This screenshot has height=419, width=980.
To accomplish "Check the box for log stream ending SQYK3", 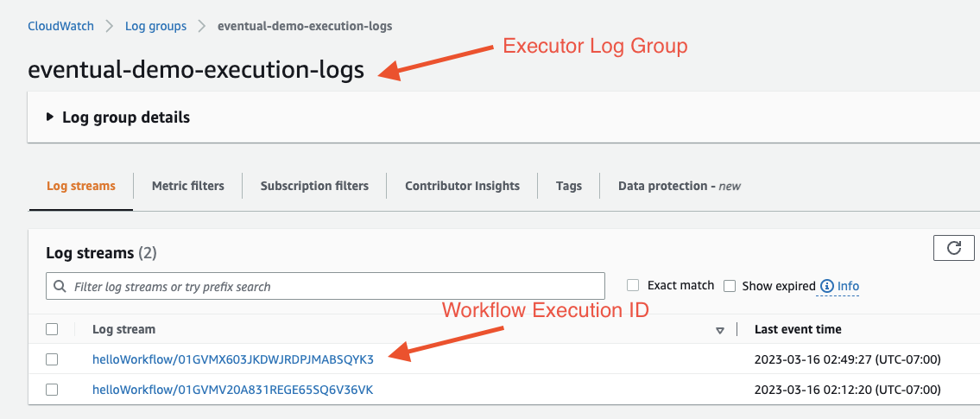I will tap(52, 359).
